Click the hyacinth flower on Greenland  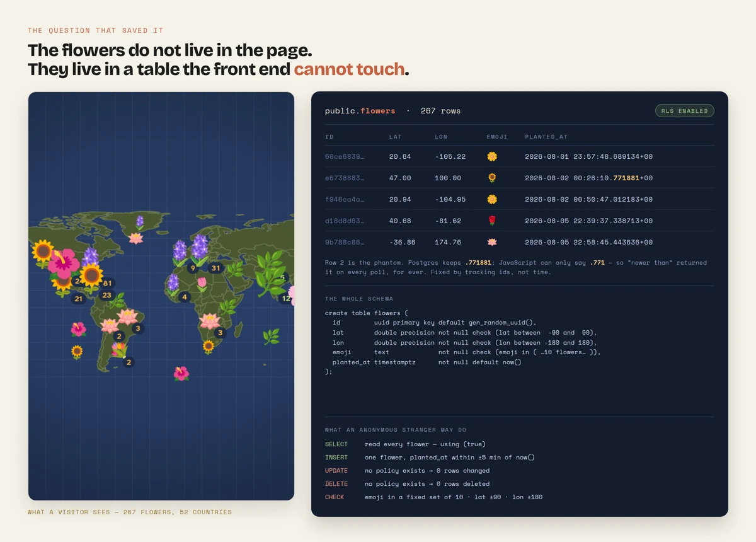coord(140,221)
